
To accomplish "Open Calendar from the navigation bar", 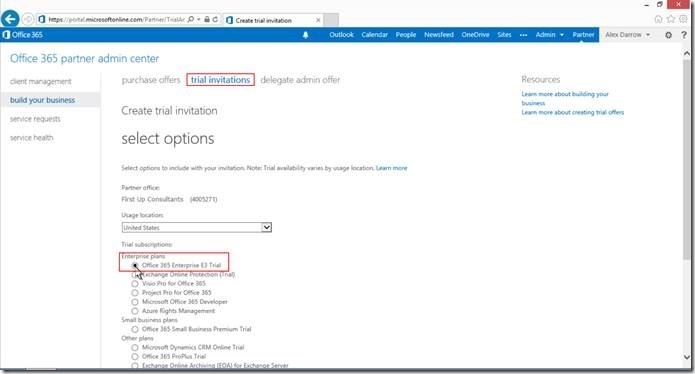I will pos(375,35).
